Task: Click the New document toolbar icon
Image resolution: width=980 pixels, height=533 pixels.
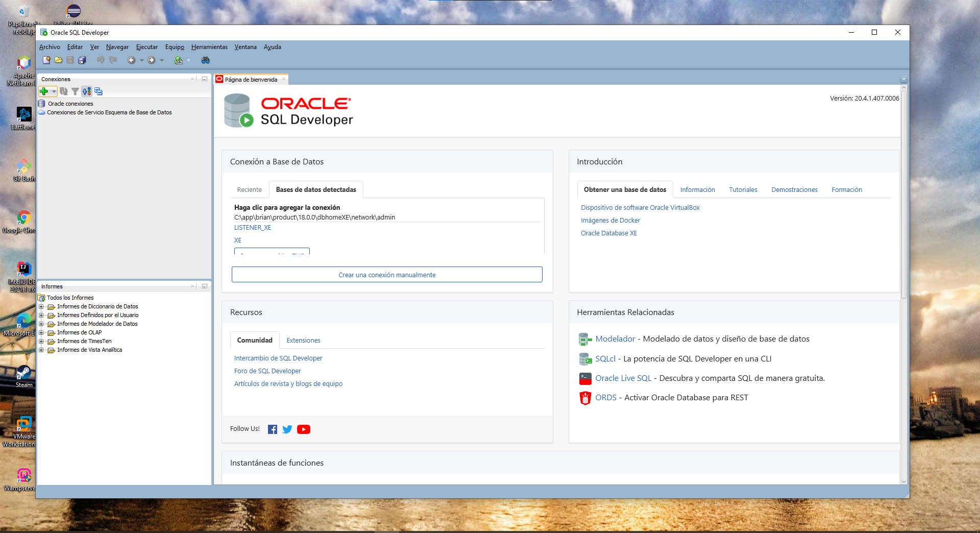Action: [x=46, y=60]
